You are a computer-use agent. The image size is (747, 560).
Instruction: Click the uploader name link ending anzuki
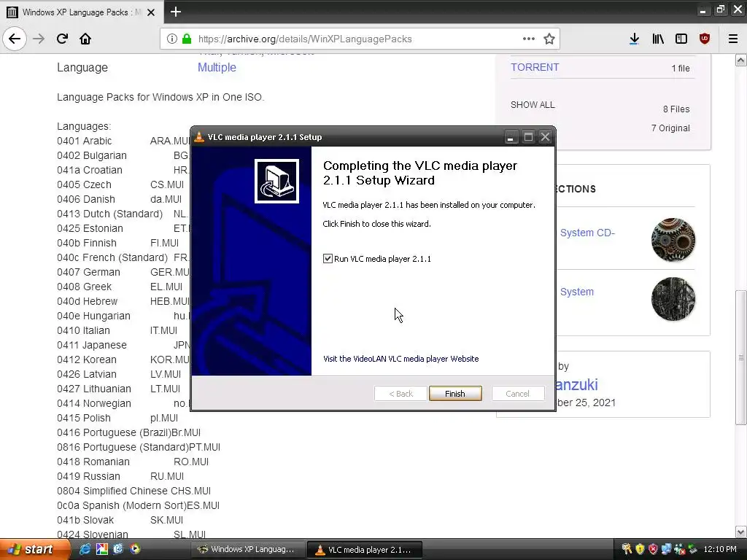[576, 384]
